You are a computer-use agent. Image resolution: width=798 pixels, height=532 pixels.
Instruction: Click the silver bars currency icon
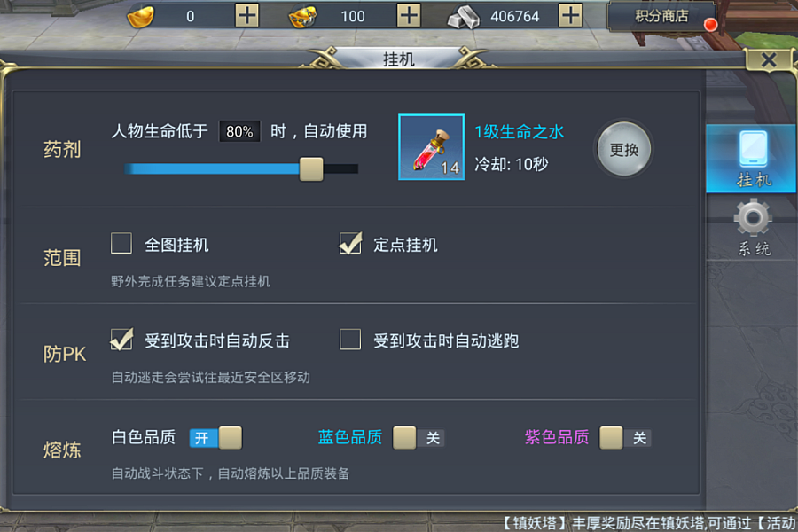[463, 18]
